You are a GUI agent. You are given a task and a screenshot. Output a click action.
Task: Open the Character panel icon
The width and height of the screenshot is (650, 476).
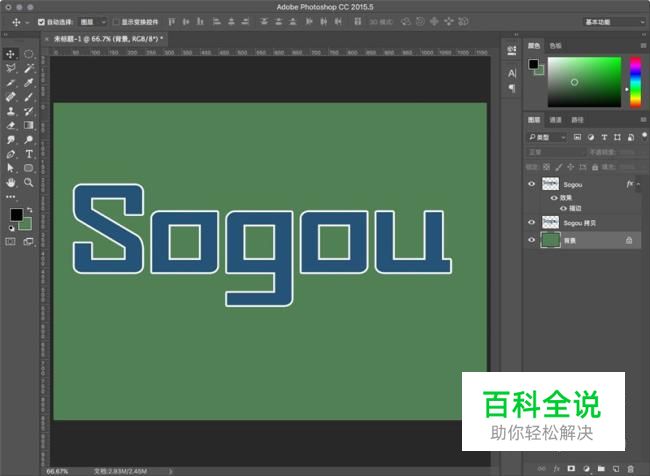point(512,74)
